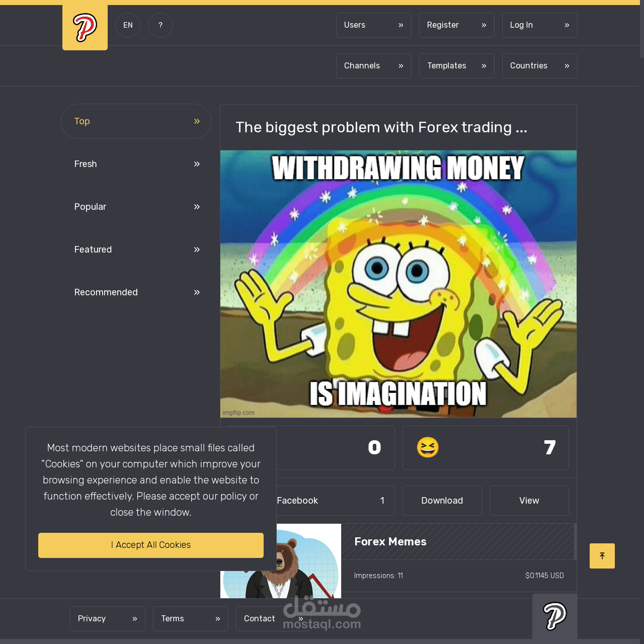
Task: Click the SpongeBob imagination meme image
Action: (x=398, y=284)
